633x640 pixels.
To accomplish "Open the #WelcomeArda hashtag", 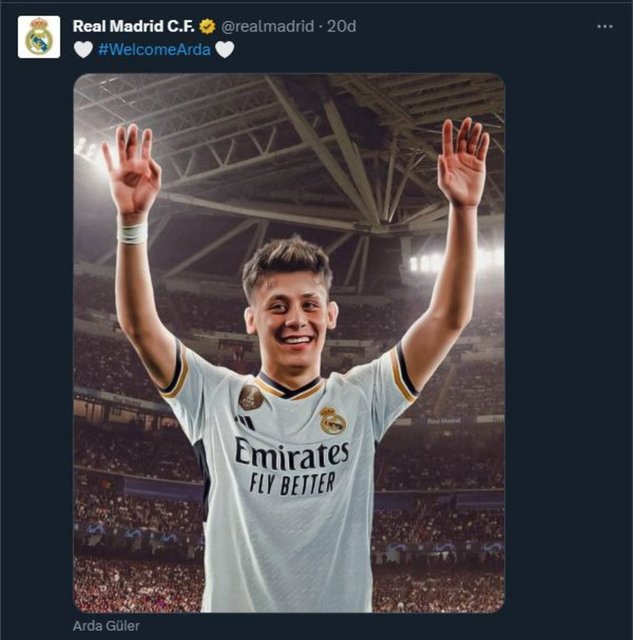I will (154, 50).
